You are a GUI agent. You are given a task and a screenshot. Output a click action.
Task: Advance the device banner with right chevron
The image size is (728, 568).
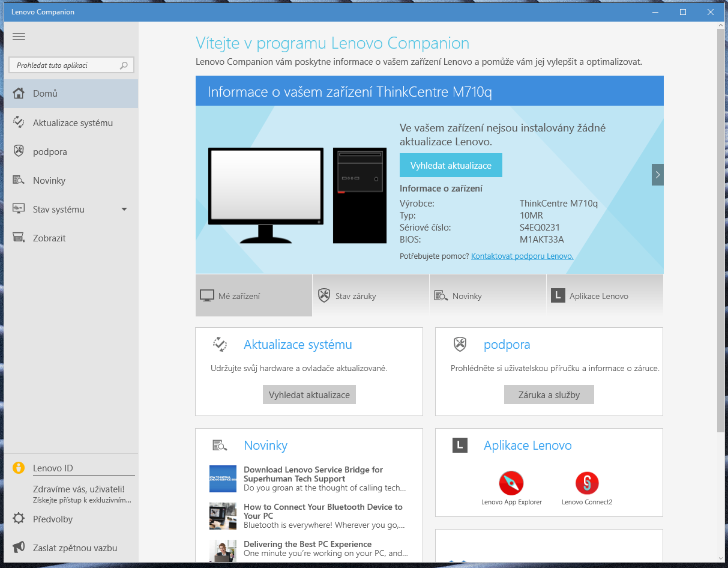(658, 175)
